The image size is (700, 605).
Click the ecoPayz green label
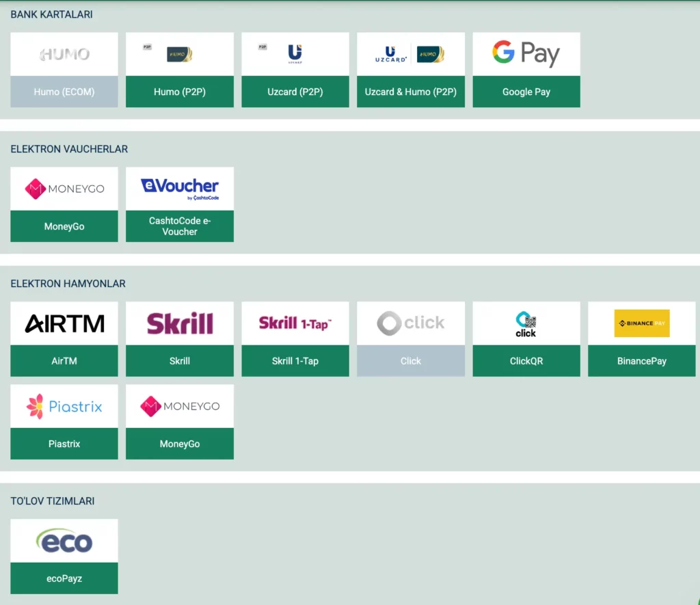[x=64, y=578]
